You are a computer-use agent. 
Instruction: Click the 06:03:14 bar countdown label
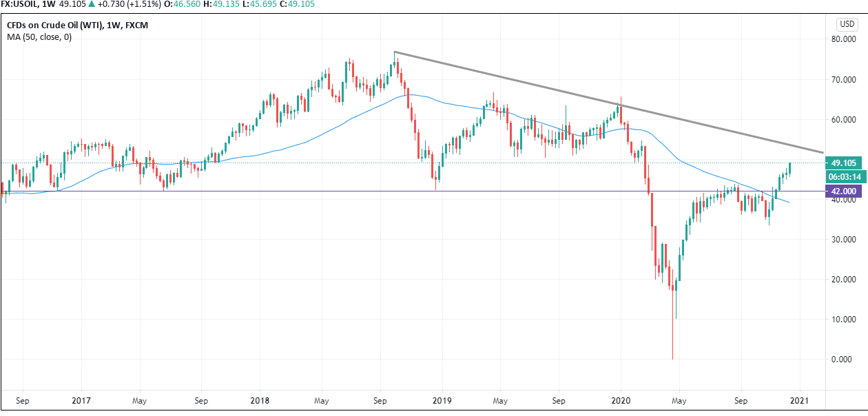pyautogui.click(x=843, y=176)
